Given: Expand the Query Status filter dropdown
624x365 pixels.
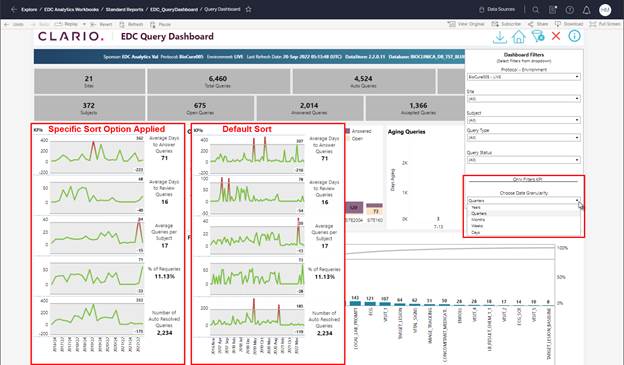Looking at the screenshot, I should (524, 160).
